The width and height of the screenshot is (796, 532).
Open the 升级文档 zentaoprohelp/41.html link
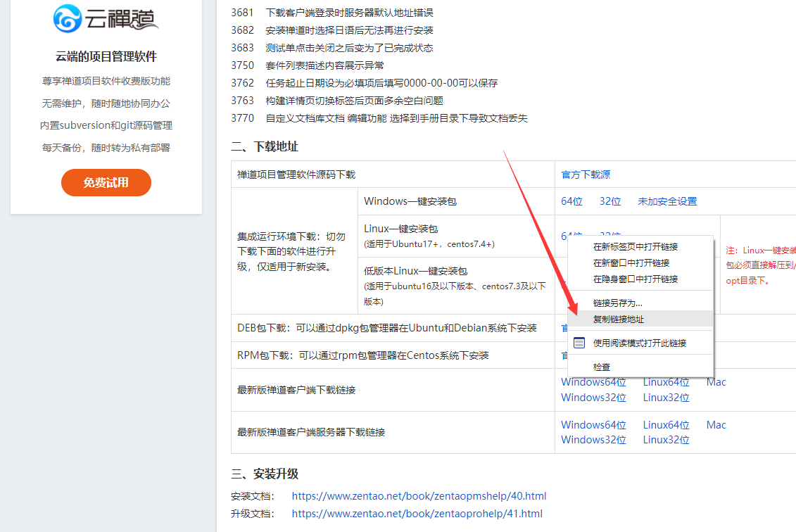pyautogui.click(x=417, y=514)
